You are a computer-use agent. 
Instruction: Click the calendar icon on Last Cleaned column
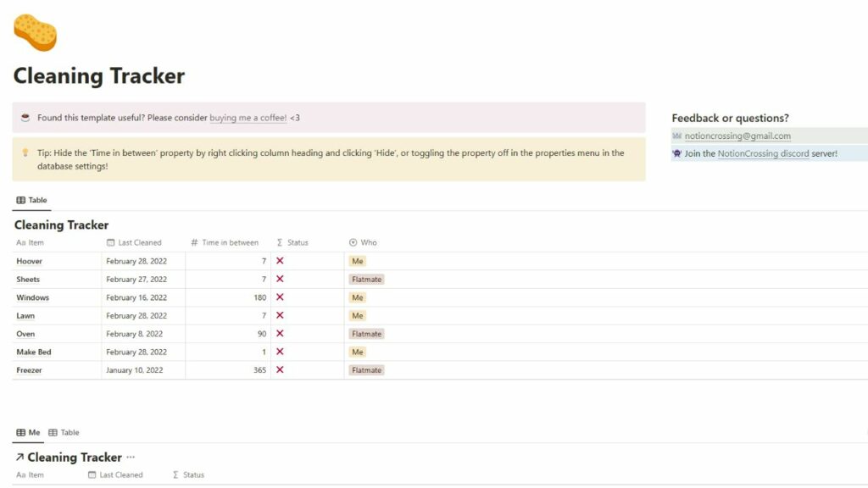click(109, 242)
